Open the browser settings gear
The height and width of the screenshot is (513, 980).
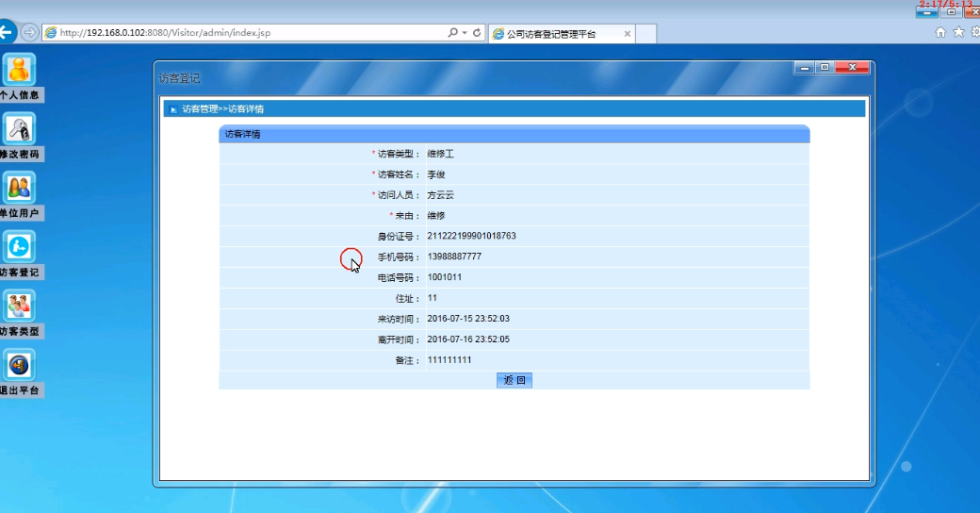point(975,32)
